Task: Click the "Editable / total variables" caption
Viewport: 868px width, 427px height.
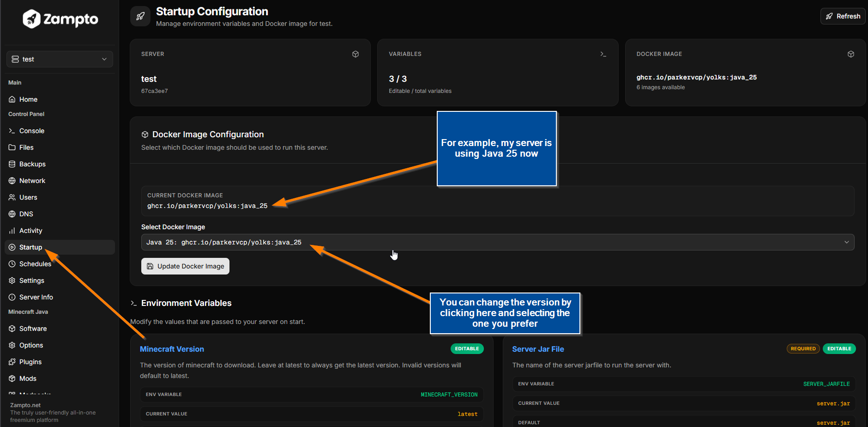Action: pyautogui.click(x=420, y=91)
